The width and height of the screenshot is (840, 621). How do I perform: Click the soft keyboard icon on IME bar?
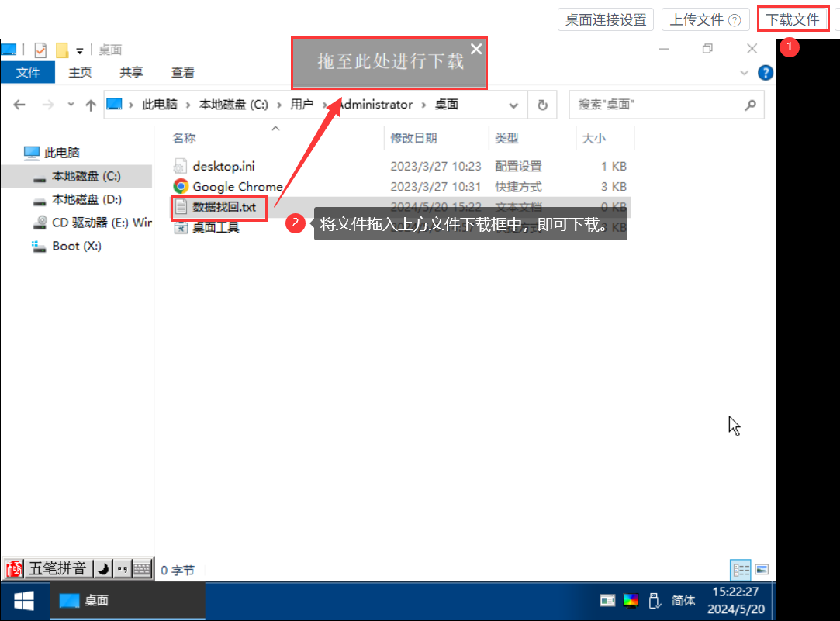[x=141, y=568]
